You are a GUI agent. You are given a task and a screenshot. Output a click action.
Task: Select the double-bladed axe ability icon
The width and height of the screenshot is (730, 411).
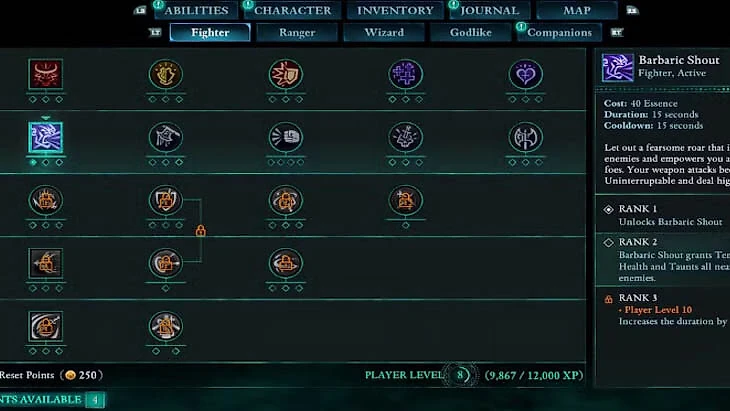click(525, 137)
